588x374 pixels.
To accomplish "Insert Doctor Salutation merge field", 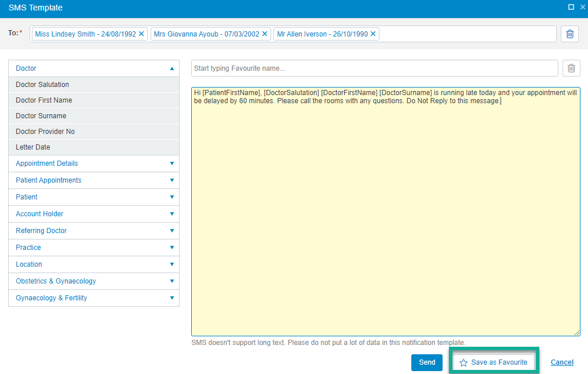I will (94, 85).
